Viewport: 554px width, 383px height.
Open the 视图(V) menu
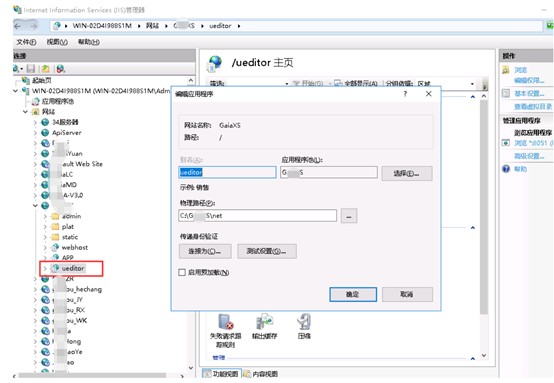click(x=57, y=42)
